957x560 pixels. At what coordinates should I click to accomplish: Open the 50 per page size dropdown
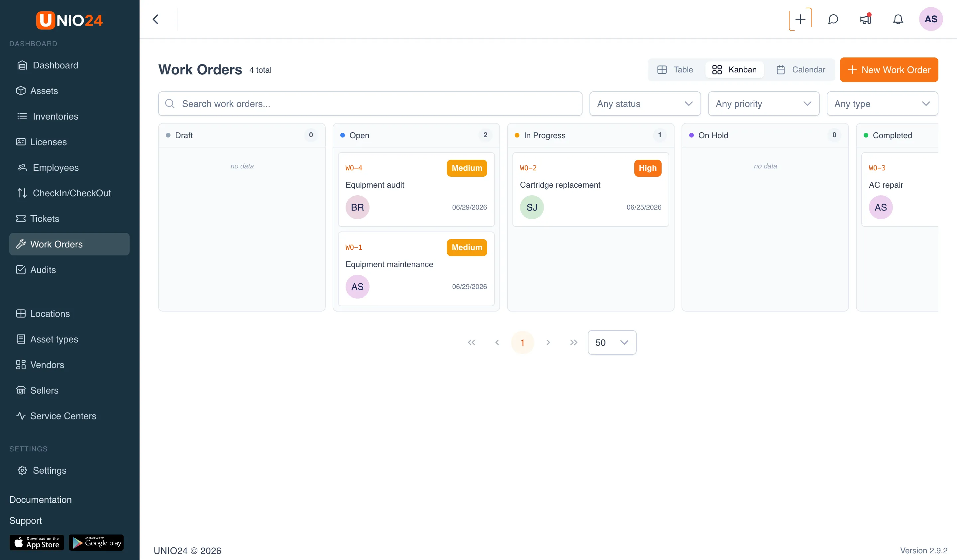pos(612,342)
